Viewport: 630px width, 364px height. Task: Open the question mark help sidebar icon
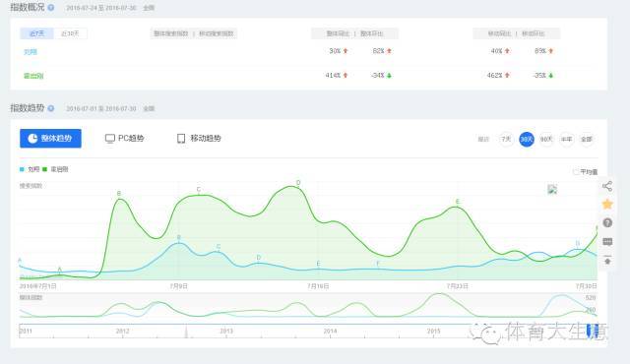click(607, 222)
